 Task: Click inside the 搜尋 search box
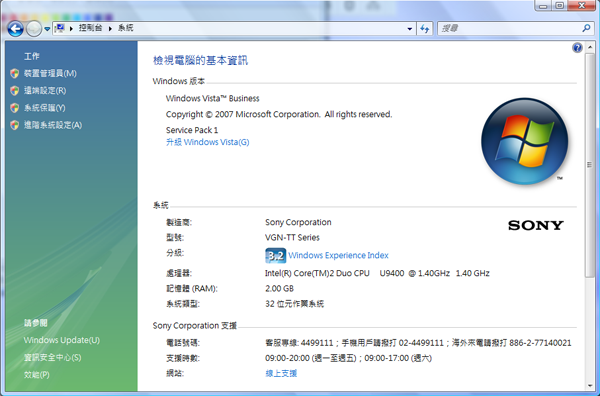(510, 28)
